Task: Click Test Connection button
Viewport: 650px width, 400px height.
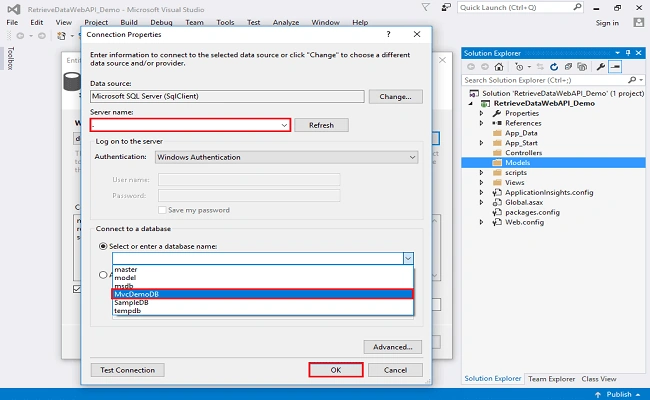Action: coord(128,370)
